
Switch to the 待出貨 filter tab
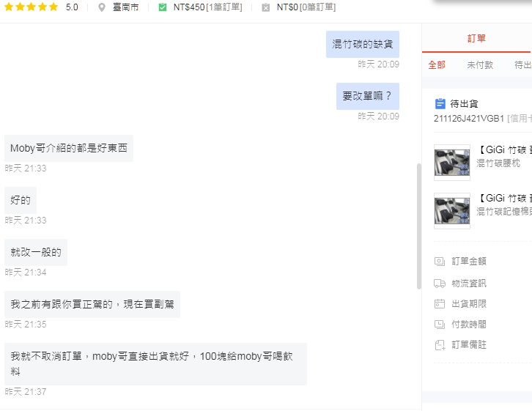(522, 64)
